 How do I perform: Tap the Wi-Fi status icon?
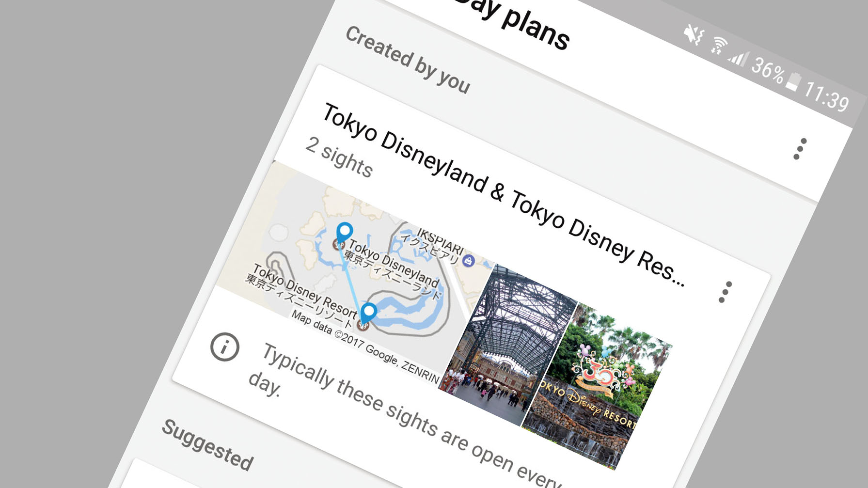point(719,46)
